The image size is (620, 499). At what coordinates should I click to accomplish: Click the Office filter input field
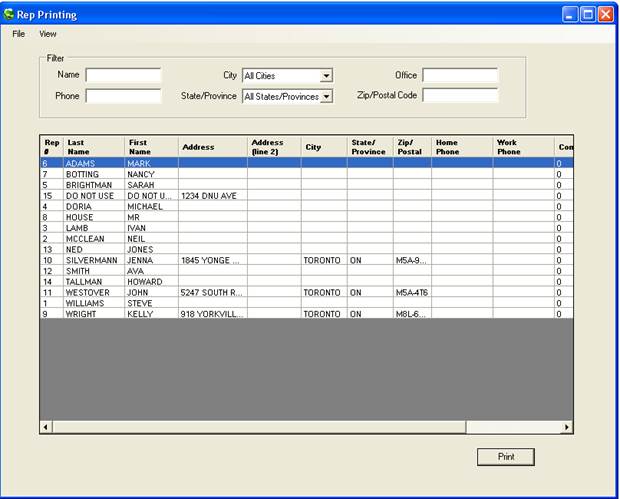pyautogui.click(x=459, y=75)
